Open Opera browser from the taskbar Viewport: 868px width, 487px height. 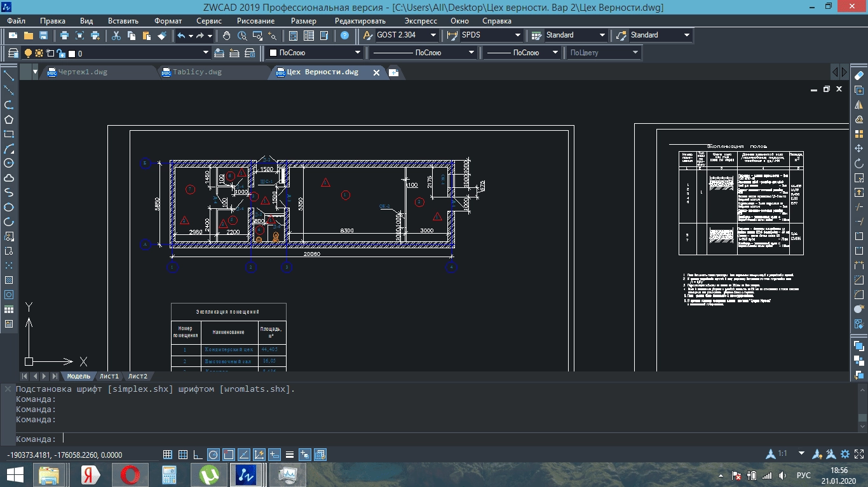130,475
